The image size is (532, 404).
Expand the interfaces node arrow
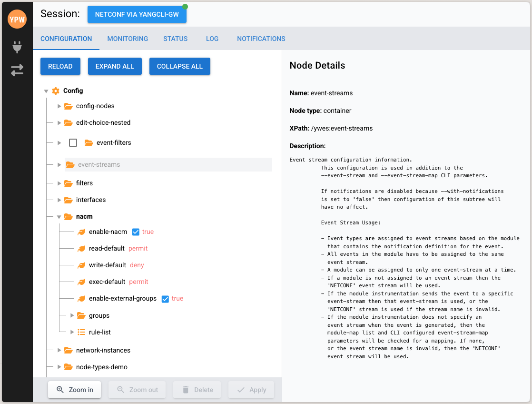point(59,200)
